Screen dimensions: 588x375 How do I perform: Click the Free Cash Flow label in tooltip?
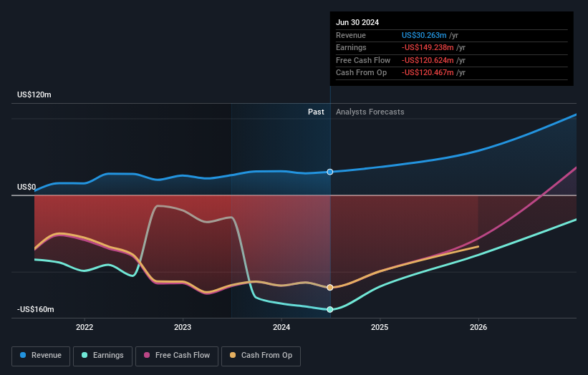click(363, 60)
